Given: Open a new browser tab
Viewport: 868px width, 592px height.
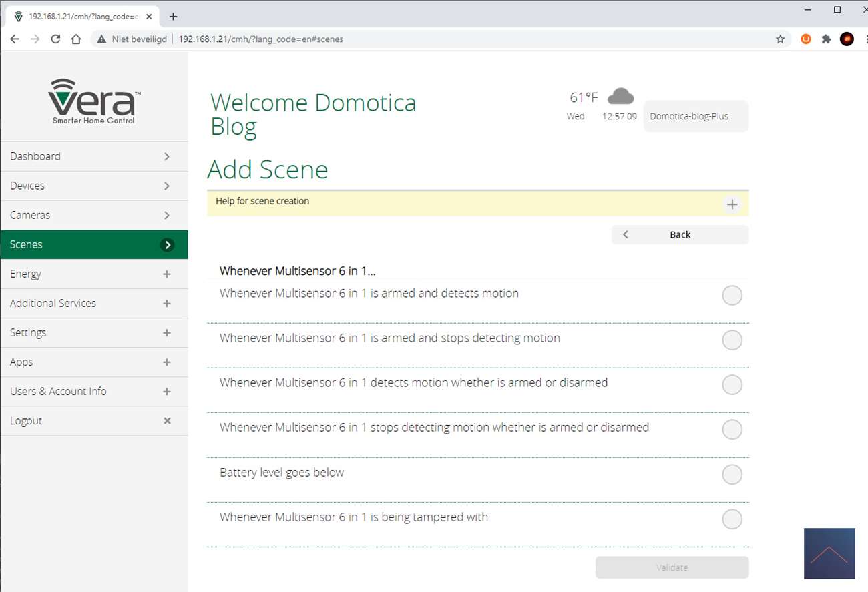Looking at the screenshot, I should coord(173,17).
